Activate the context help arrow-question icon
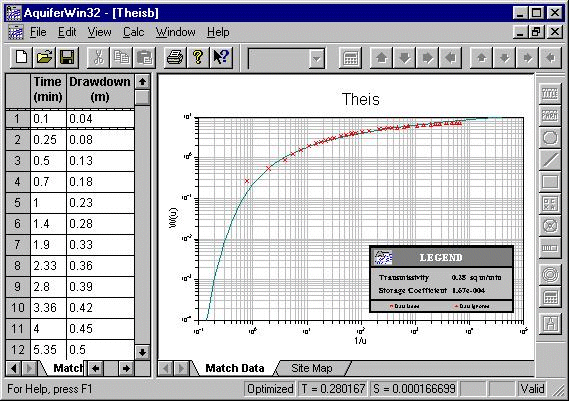 221,57
